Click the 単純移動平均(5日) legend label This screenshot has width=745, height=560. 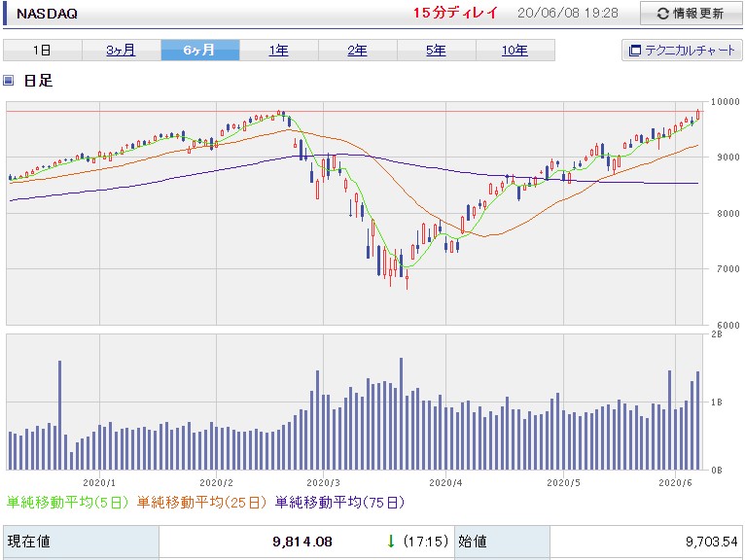[67, 502]
